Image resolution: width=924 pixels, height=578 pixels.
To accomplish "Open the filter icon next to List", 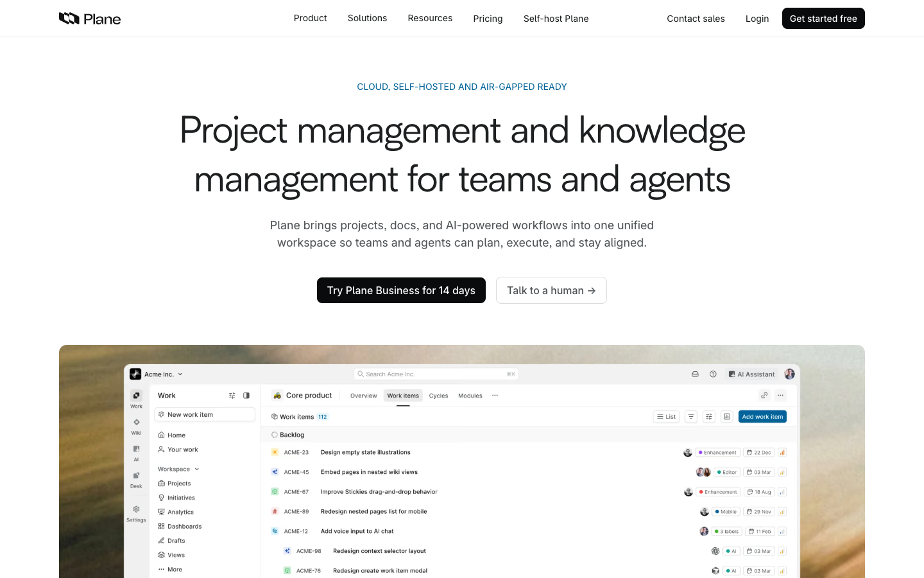I will point(691,417).
